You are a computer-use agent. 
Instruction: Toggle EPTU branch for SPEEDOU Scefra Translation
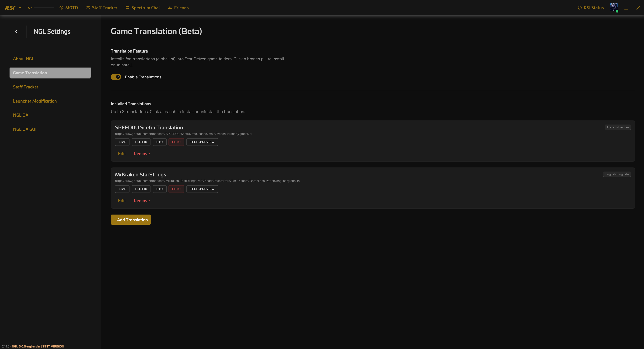pos(176,142)
